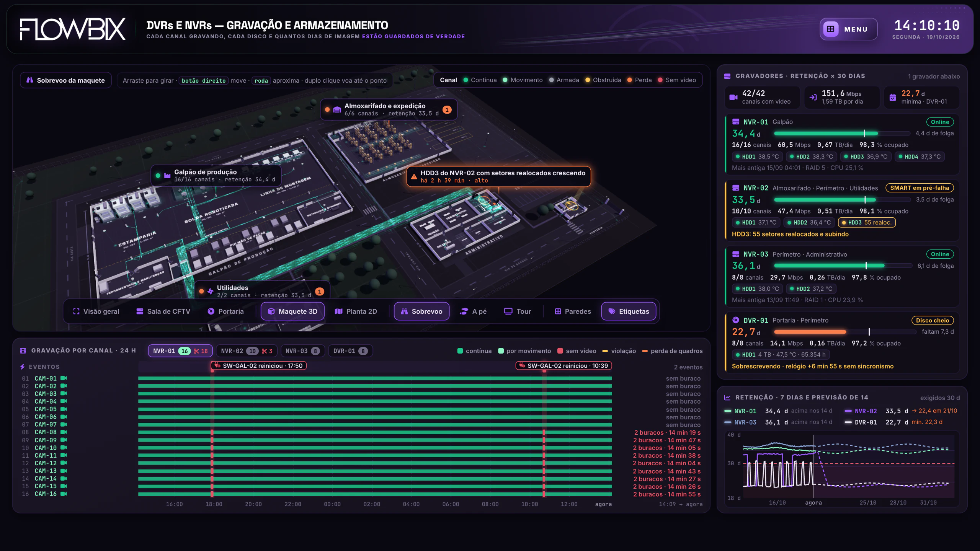Image resolution: width=980 pixels, height=551 pixels.
Task: Click the Utilidades map label icon
Action: (x=210, y=292)
